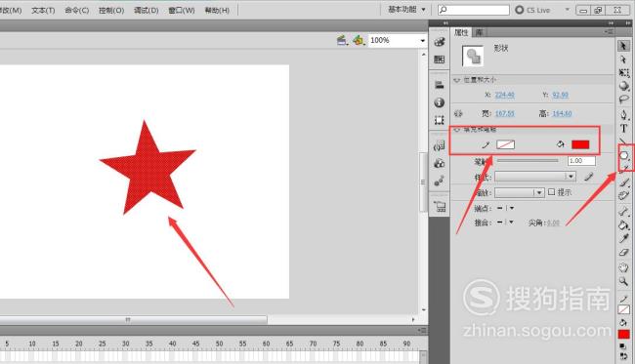Click the search field in title bar

point(474,10)
